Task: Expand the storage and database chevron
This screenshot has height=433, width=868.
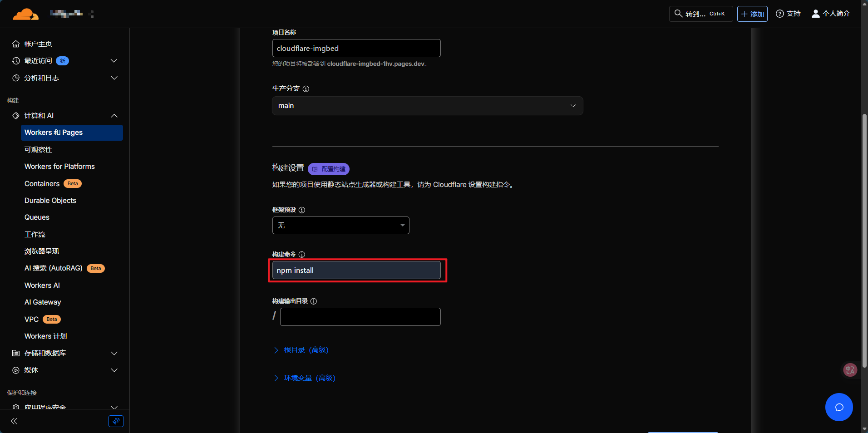Action: tap(114, 353)
